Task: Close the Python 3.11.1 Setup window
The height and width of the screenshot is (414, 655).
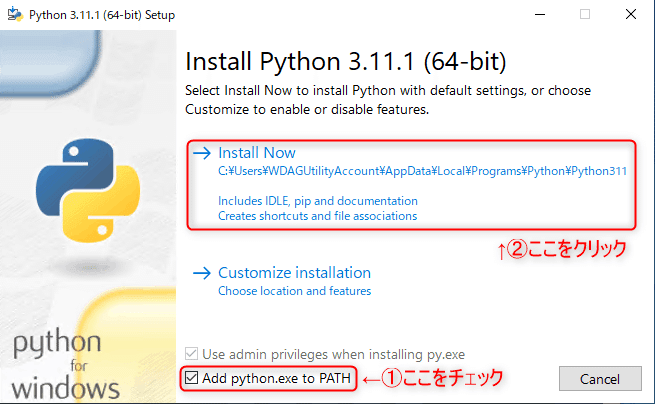Action: coord(631,14)
